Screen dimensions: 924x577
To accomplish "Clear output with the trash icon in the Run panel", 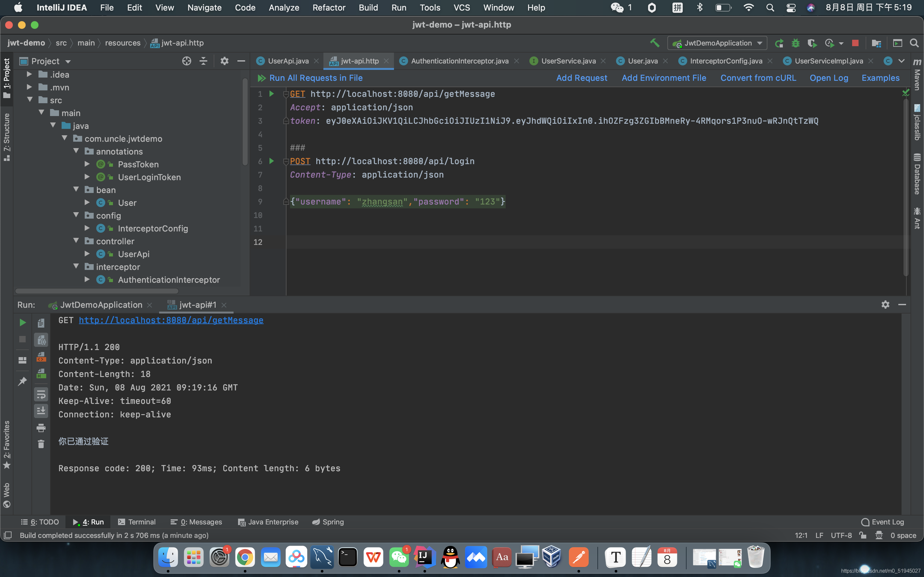I will tap(41, 444).
